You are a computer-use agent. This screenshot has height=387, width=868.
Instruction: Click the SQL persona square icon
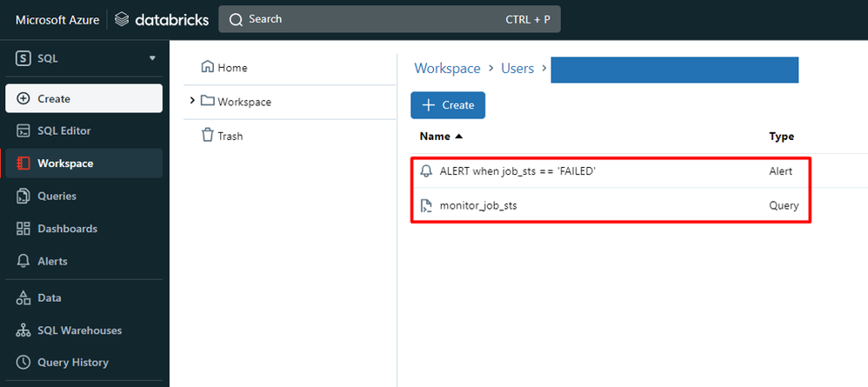pos(23,58)
